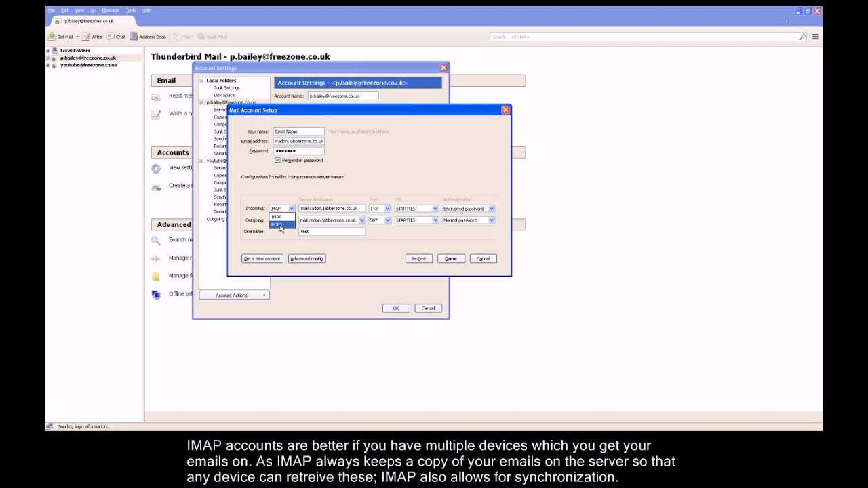Open the Outgoing port 587 dropdown
Image resolution: width=868 pixels, height=488 pixels.
(x=388, y=220)
